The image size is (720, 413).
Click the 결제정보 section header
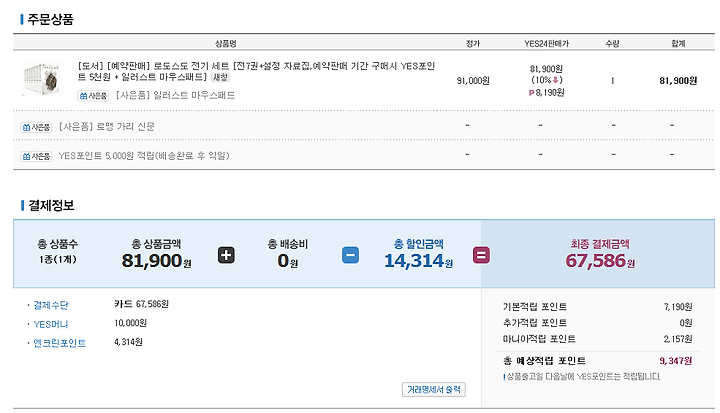click(x=50, y=205)
